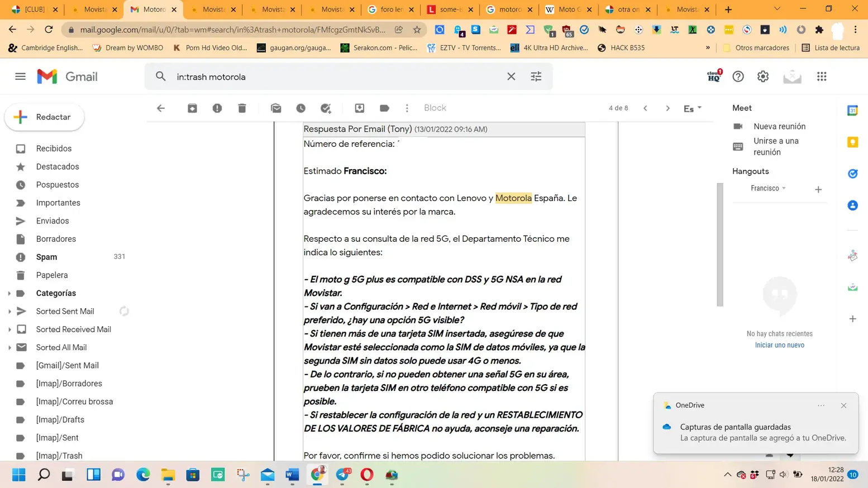This screenshot has height=488, width=868.
Task: Report this email as spam
Action: click(217, 108)
